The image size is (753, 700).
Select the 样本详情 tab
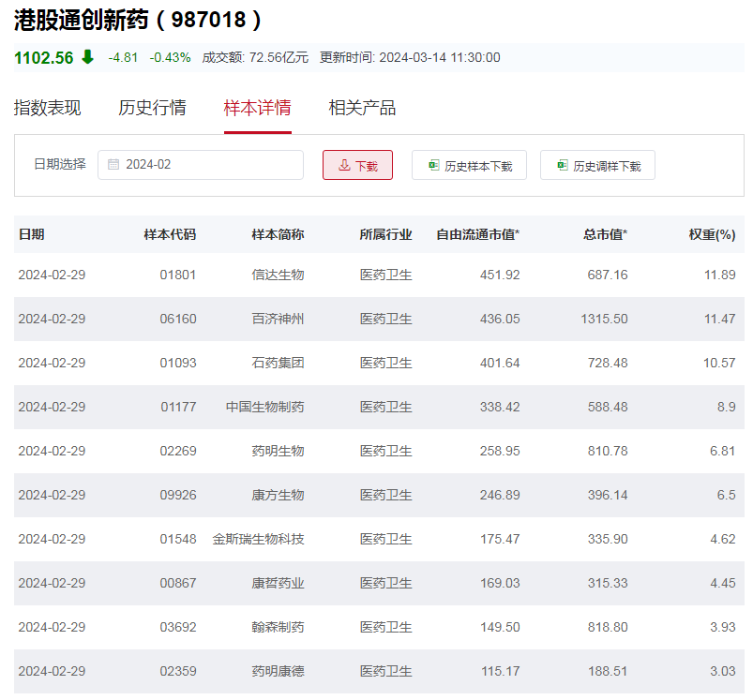click(257, 108)
